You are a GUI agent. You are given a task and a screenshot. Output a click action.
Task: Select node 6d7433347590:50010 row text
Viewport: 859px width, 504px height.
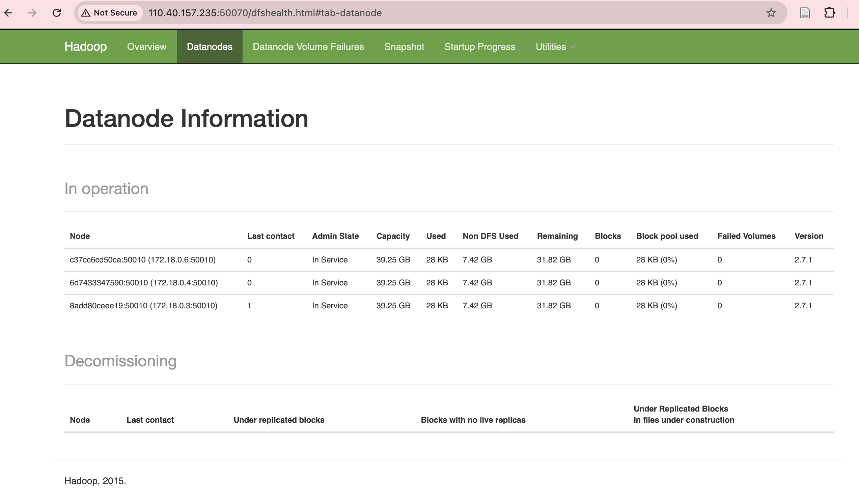pos(143,283)
